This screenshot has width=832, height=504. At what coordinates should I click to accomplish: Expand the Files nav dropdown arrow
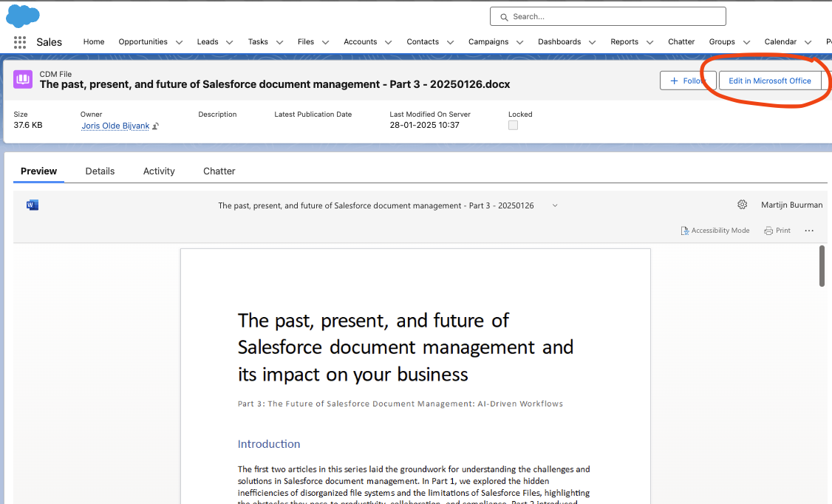point(326,42)
